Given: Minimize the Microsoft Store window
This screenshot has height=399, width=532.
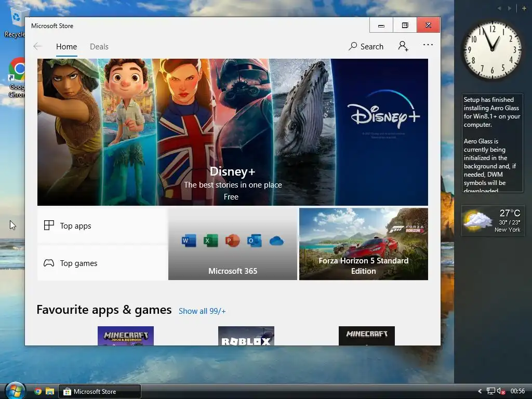Looking at the screenshot, I should point(381,25).
